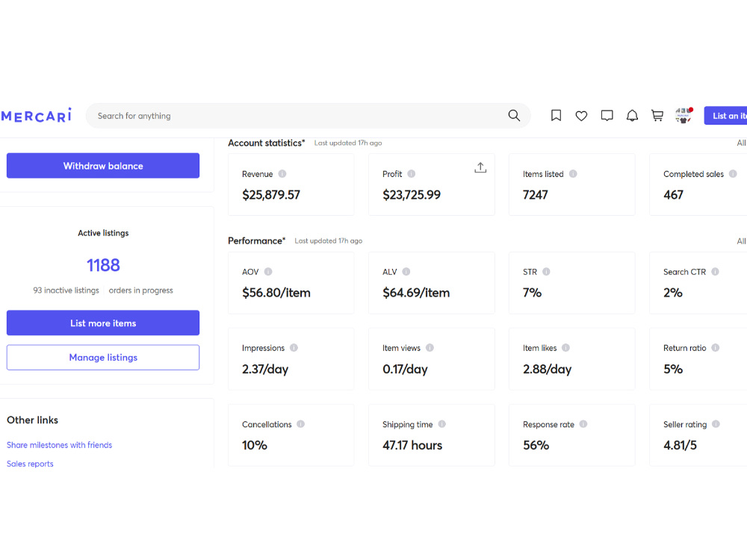Click the 1188 active listings count
747x560 pixels.
tap(103, 265)
